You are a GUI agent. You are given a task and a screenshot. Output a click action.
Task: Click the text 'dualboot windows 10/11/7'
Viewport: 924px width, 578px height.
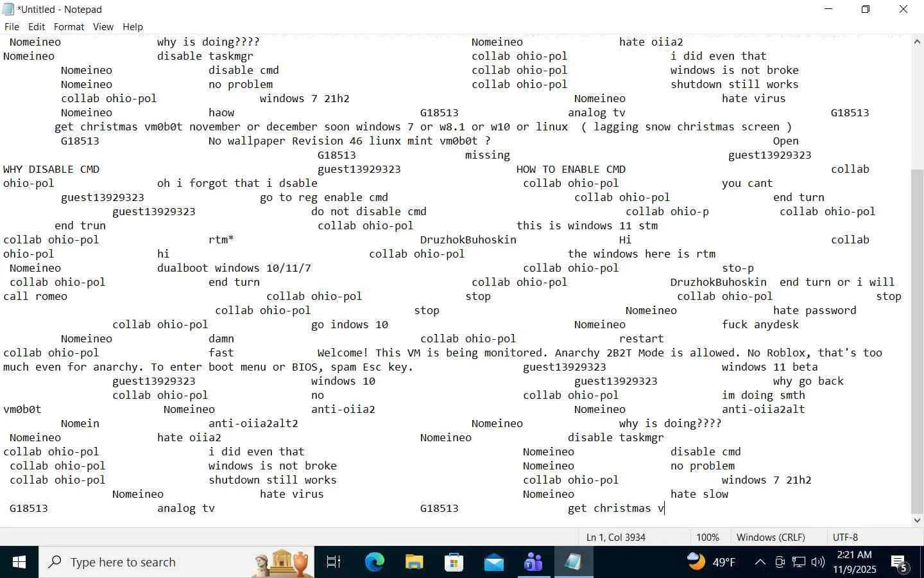[x=234, y=268]
